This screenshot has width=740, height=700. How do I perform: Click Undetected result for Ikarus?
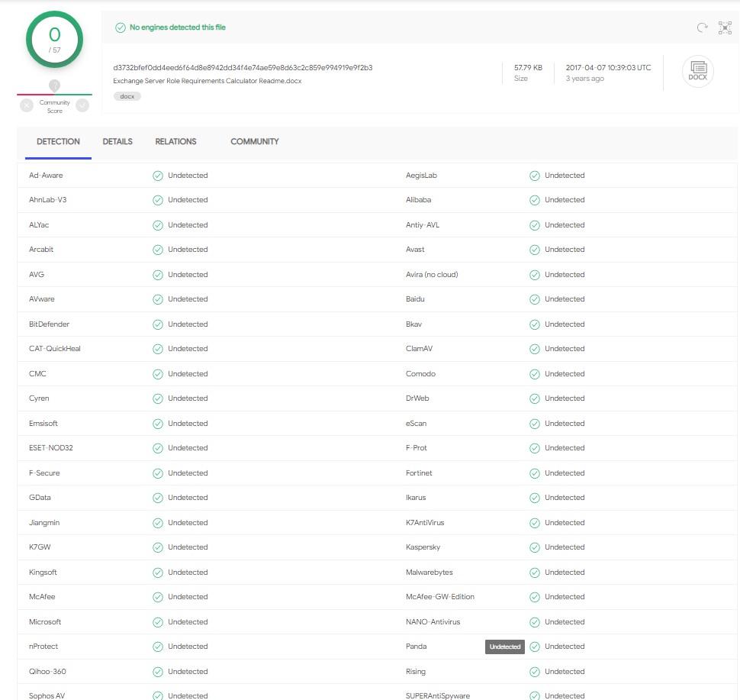tap(565, 498)
